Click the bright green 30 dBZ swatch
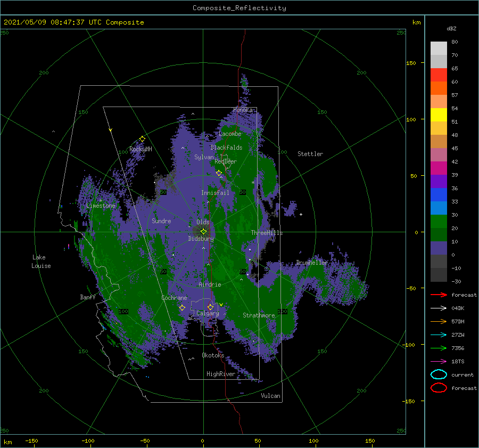The width and height of the screenshot is (479, 448). click(x=439, y=221)
